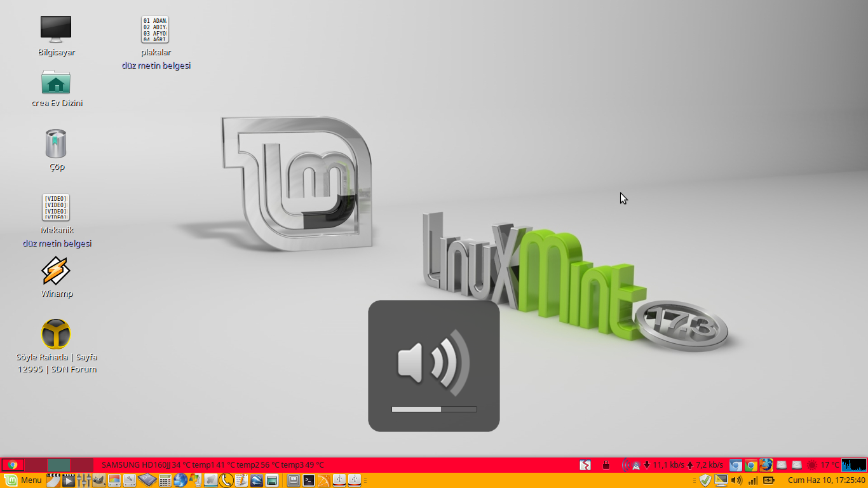
Task: Open the battery power tray icon
Action: point(769,480)
